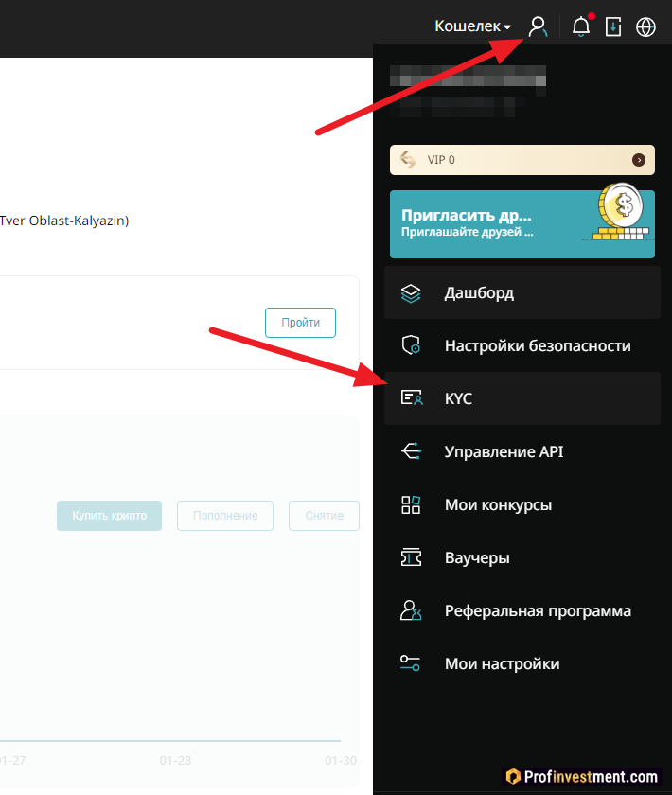Click the shield icon for security settings
Image resolution: width=672 pixels, height=795 pixels.
pyautogui.click(x=411, y=345)
